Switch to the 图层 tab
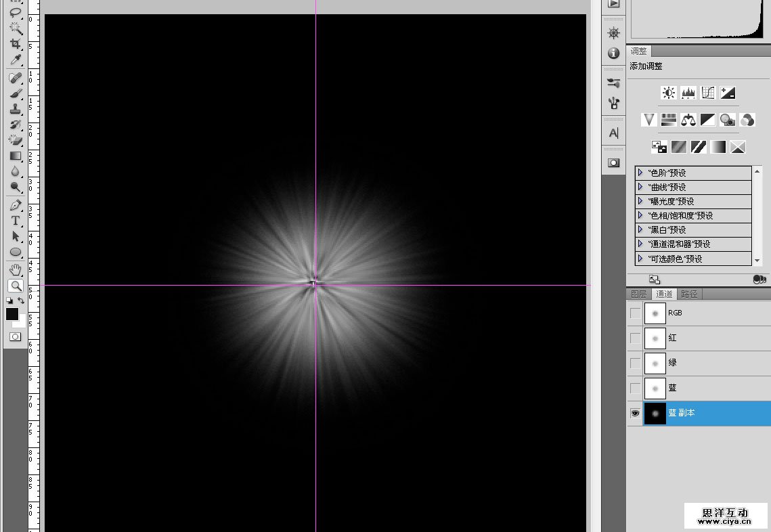 tap(638, 294)
